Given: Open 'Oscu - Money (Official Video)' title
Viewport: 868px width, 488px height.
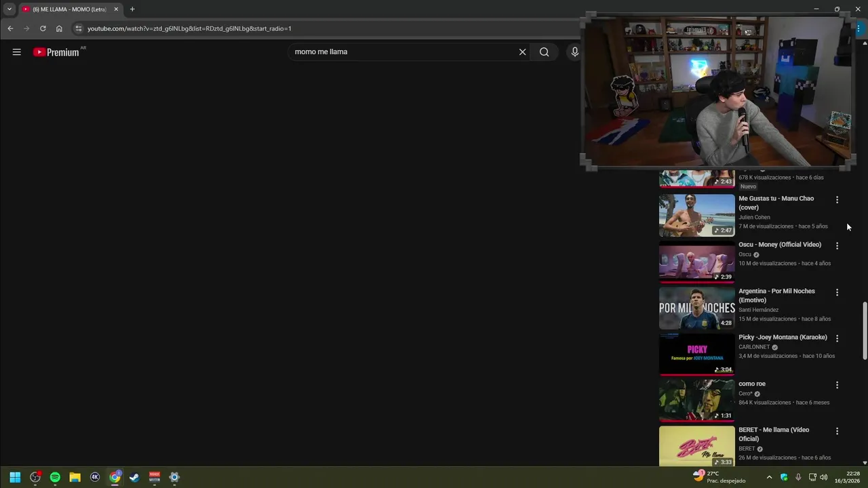Looking at the screenshot, I should click(780, 245).
